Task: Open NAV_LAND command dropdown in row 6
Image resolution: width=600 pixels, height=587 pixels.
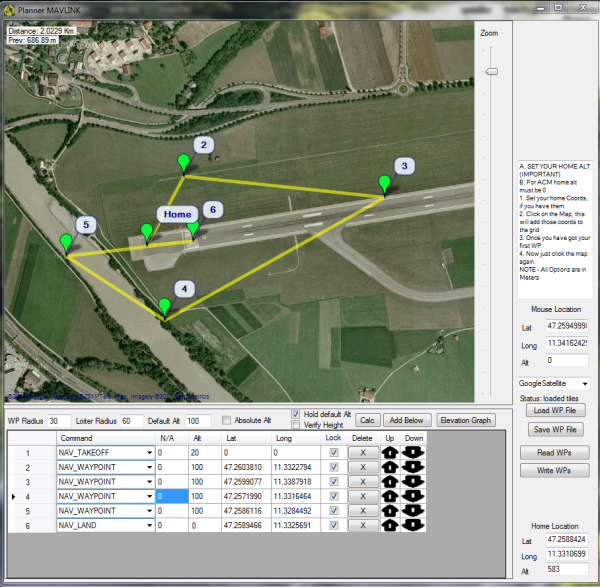Action: [149, 525]
